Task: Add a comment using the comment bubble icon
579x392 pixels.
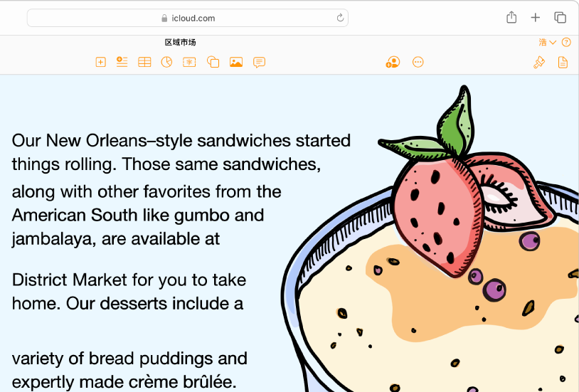Action: tap(259, 63)
